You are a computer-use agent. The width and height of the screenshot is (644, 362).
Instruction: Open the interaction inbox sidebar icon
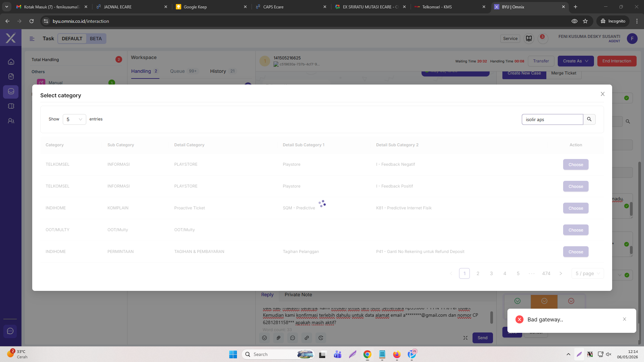point(11,91)
